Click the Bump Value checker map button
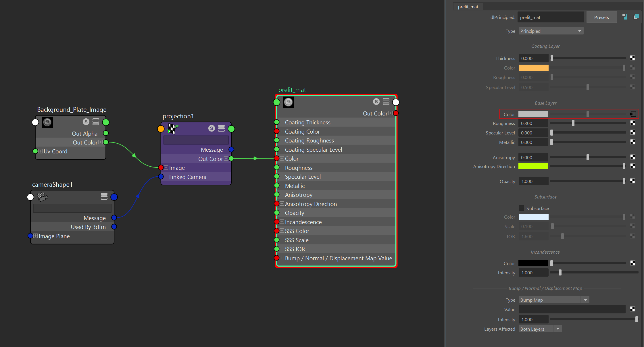Image resolution: width=644 pixels, height=347 pixels. click(x=633, y=309)
